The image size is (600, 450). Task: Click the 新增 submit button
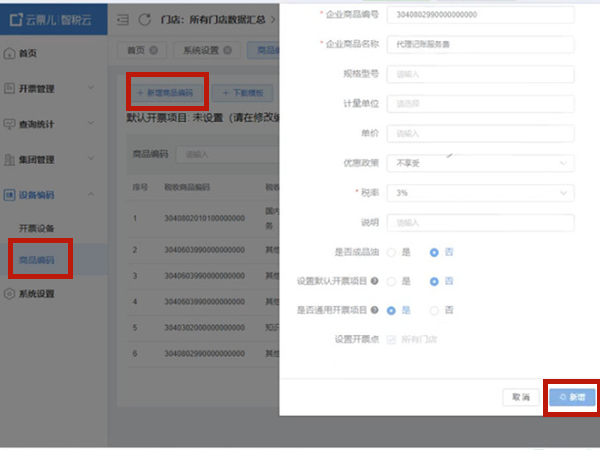pos(572,397)
